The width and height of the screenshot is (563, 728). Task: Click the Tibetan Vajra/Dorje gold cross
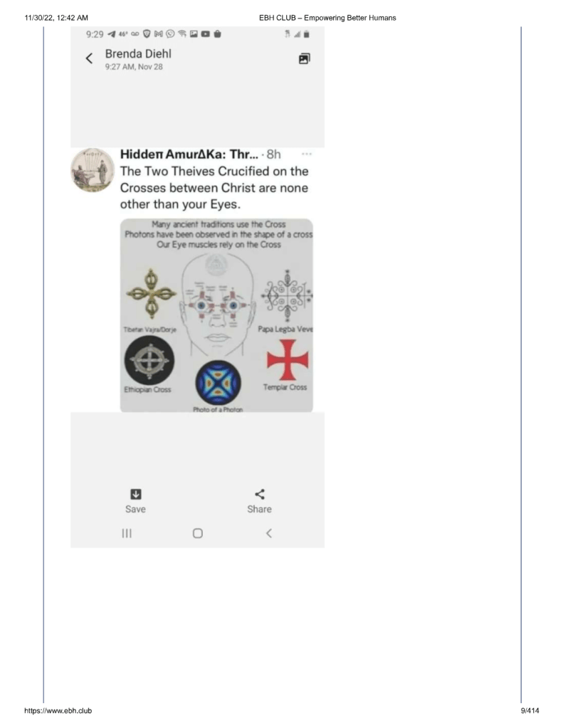click(x=151, y=293)
